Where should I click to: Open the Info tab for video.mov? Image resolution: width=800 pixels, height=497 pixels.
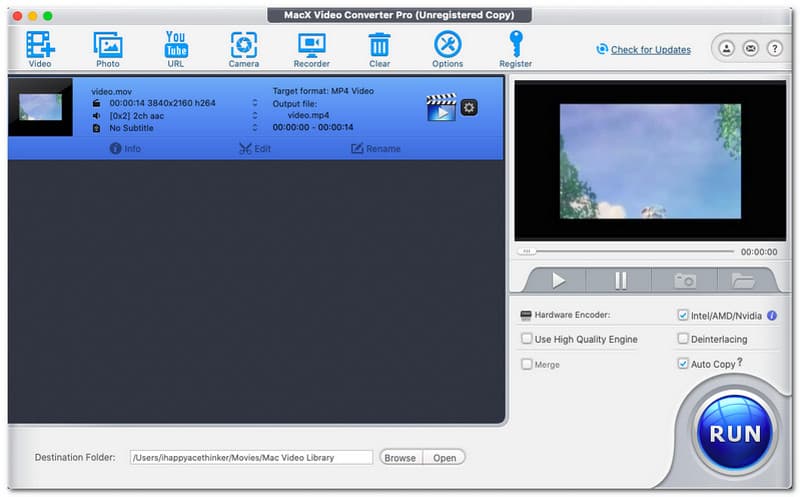(125, 149)
